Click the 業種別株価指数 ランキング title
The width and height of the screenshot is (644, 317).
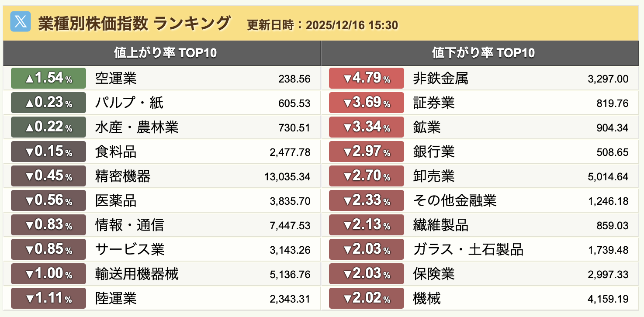tap(134, 23)
